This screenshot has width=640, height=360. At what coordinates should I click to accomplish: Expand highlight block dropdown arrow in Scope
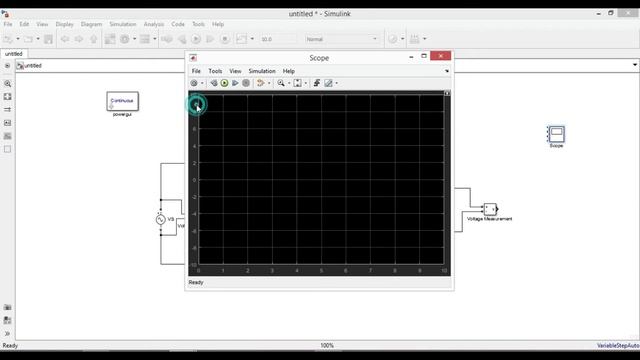(269, 84)
